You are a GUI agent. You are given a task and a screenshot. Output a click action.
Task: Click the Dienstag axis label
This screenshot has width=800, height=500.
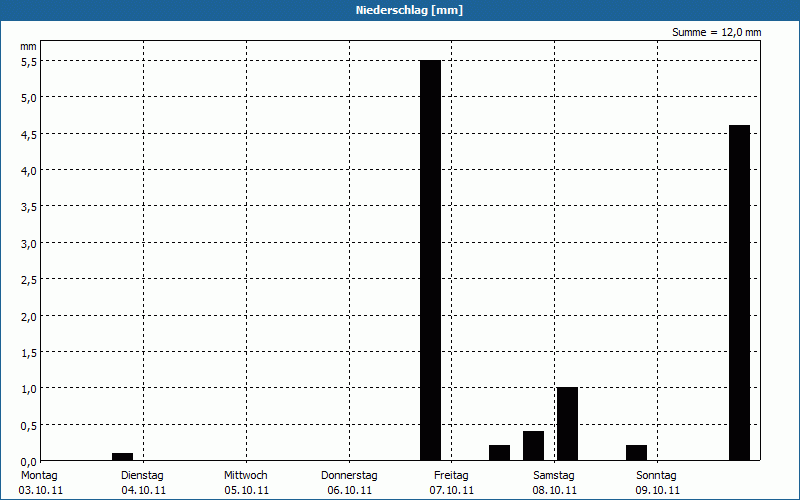click(x=142, y=476)
